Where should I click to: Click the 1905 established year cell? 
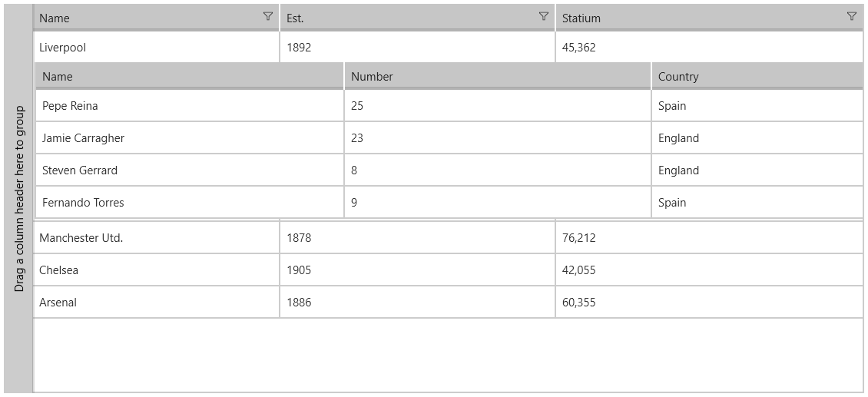click(x=417, y=270)
